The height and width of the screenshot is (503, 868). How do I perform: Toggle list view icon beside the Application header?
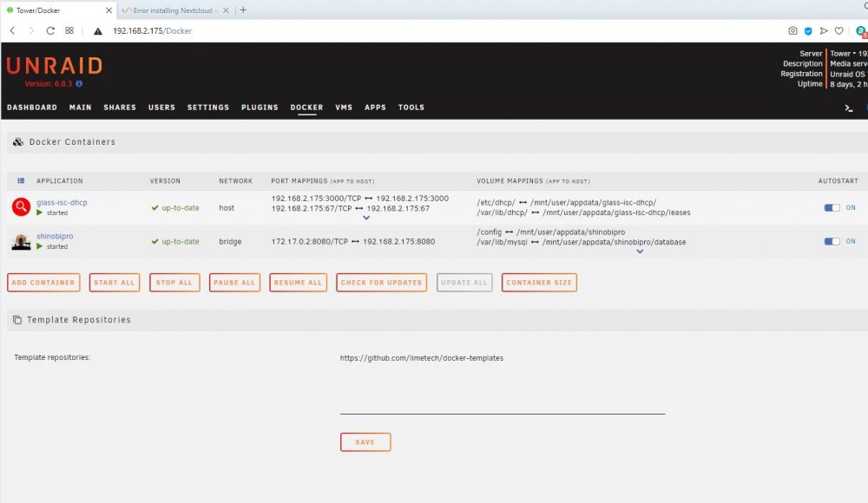tap(21, 181)
